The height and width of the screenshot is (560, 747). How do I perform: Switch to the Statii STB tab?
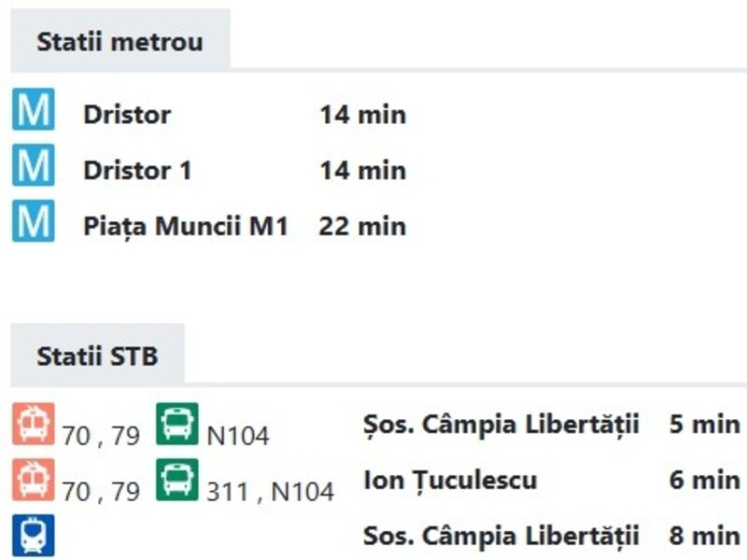pyautogui.click(x=97, y=357)
